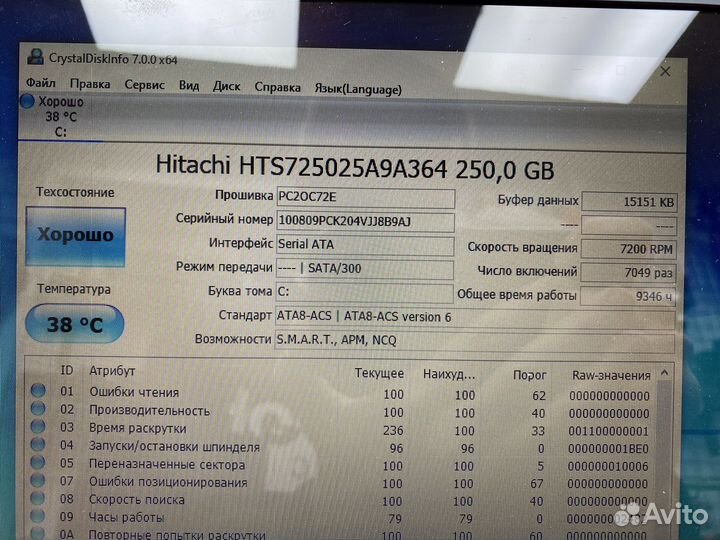Click the scroll up arrow of attribute list
The height and width of the screenshot is (540, 720).
pos(664,373)
